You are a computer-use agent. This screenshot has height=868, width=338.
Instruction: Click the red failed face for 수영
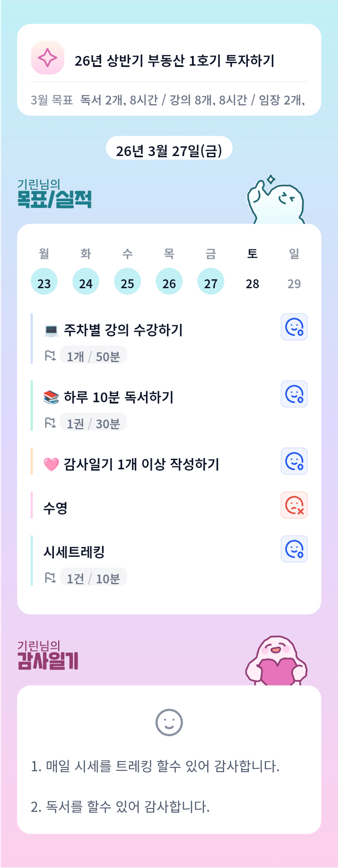click(x=294, y=505)
